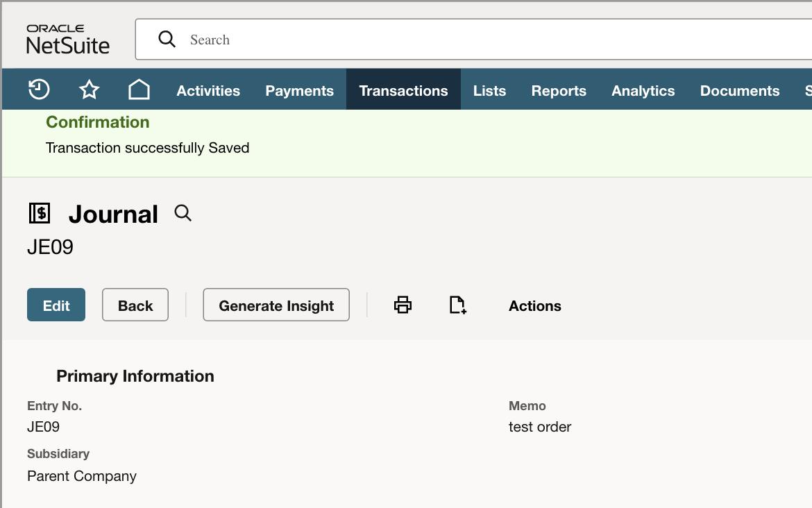The image size is (812, 508).
Task: Open the Activities menu
Action: (x=208, y=91)
